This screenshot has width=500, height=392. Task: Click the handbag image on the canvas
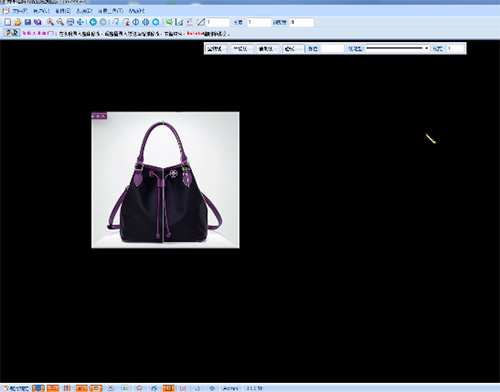(165, 180)
